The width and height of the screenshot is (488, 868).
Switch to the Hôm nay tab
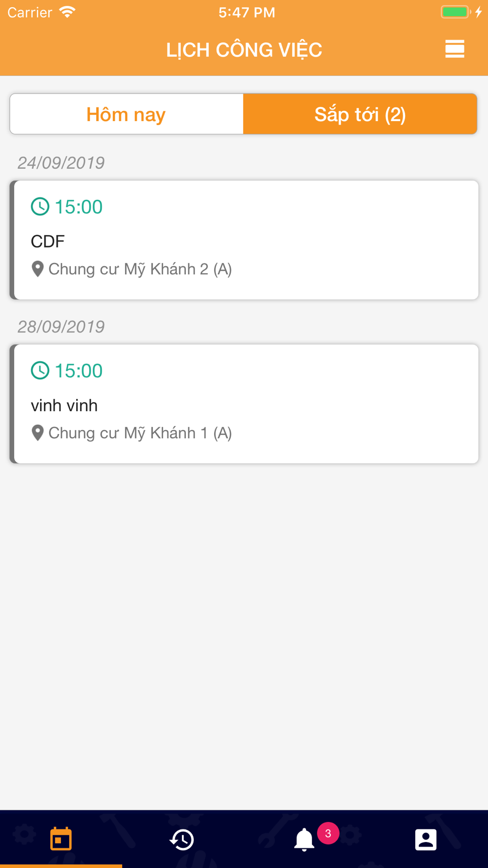tap(126, 114)
